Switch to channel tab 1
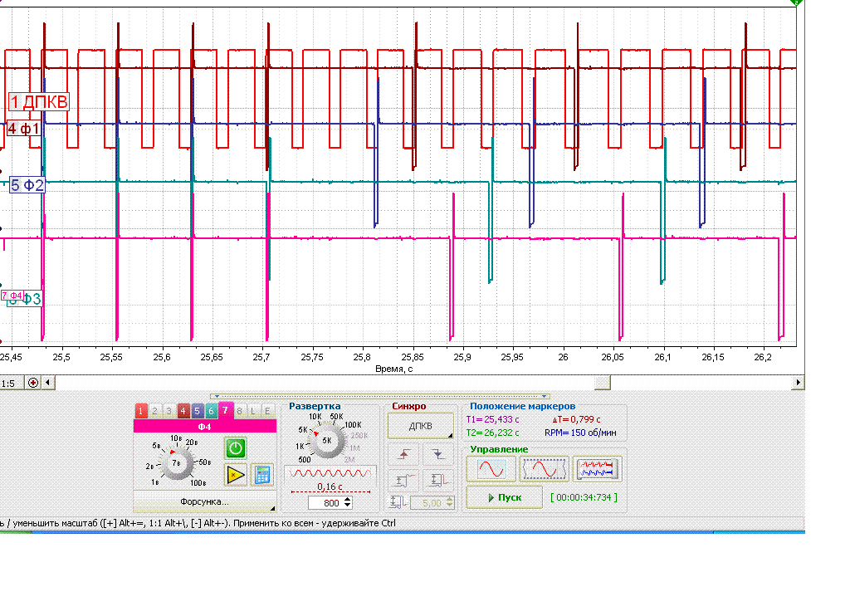Viewport: 850px width, 616px height. coord(141,411)
